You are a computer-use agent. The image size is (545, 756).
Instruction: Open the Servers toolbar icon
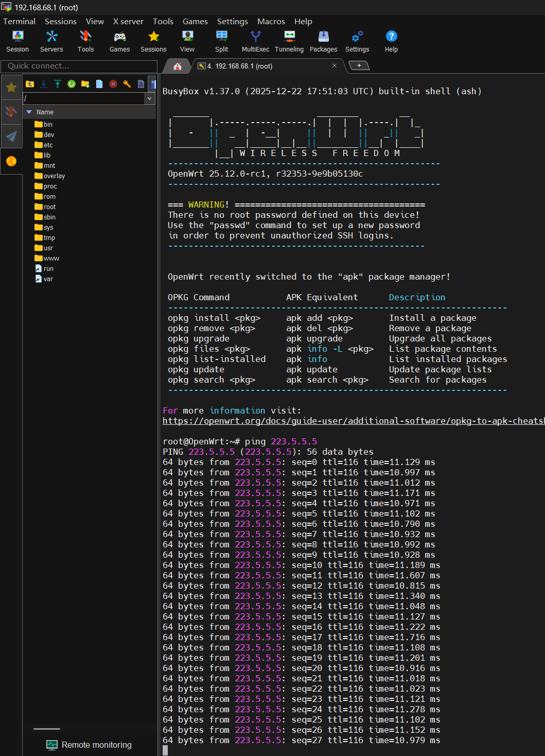[51, 41]
